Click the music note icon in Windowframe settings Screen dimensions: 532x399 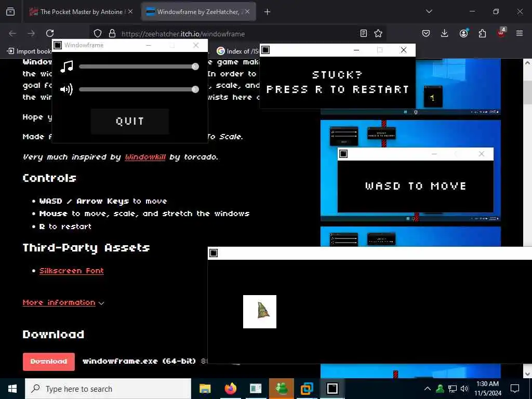pyautogui.click(x=67, y=66)
